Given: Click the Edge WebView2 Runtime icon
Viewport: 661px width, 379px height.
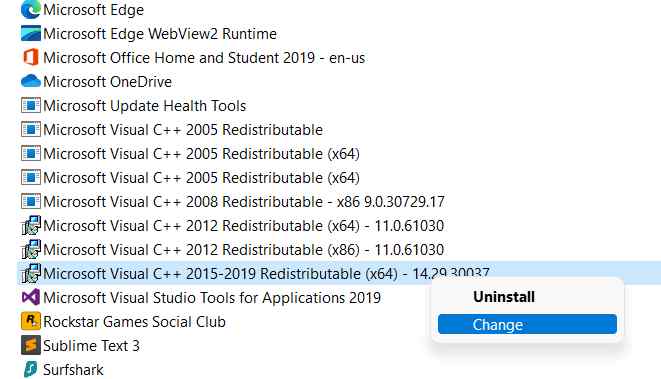Looking at the screenshot, I should pyautogui.click(x=31, y=33).
